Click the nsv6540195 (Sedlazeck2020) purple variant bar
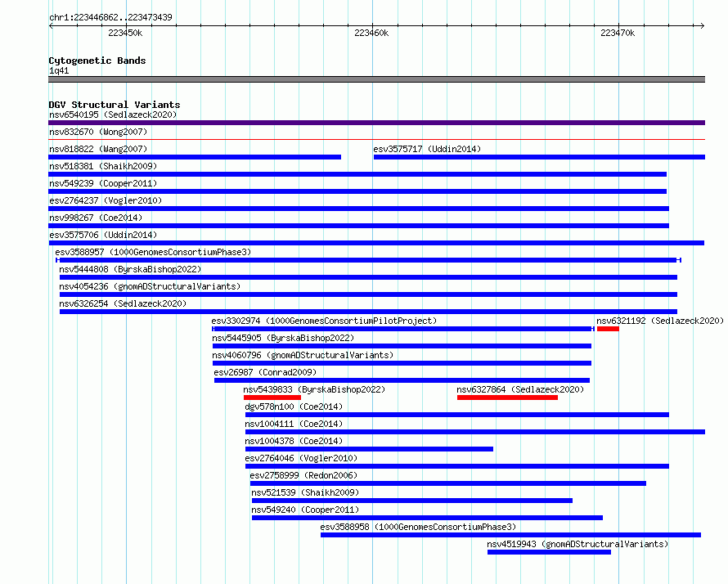The width and height of the screenshot is (728, 584). pos(376,123)
